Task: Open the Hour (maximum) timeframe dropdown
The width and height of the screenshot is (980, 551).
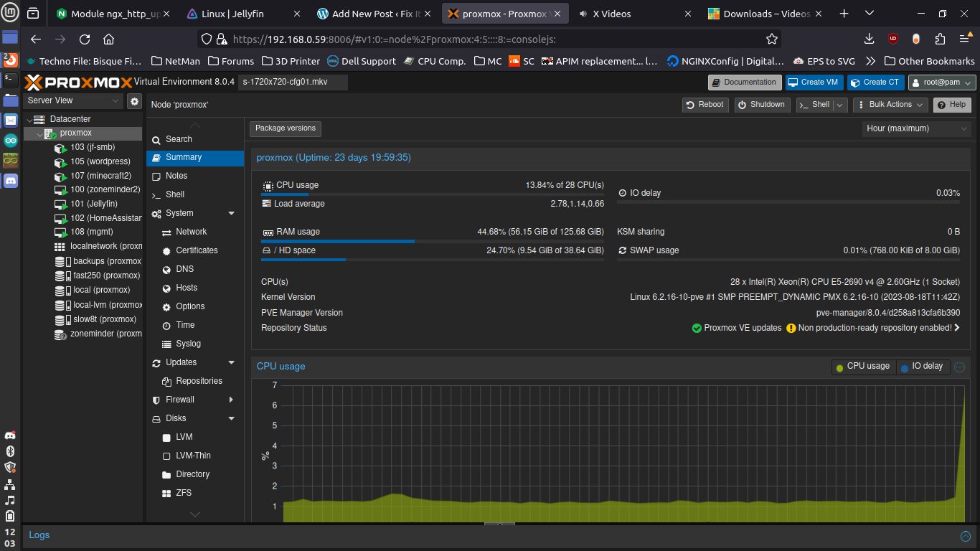Action: coord(917,128)
